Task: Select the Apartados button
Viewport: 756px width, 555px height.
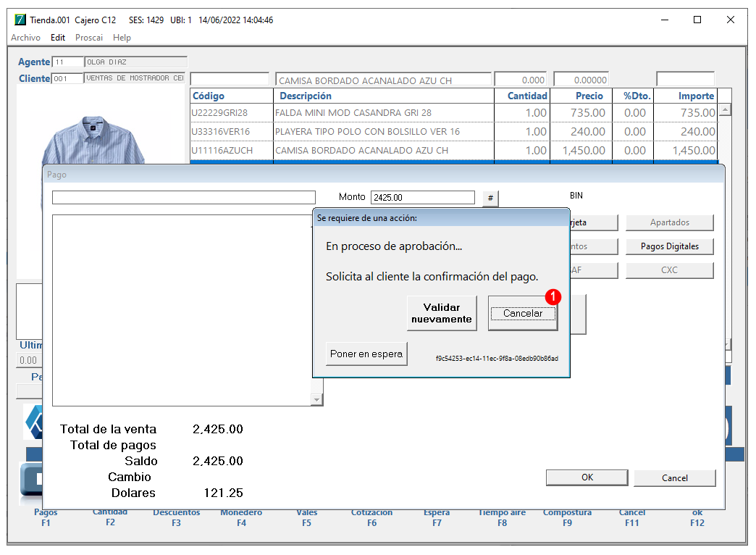Action: point(670,222)
